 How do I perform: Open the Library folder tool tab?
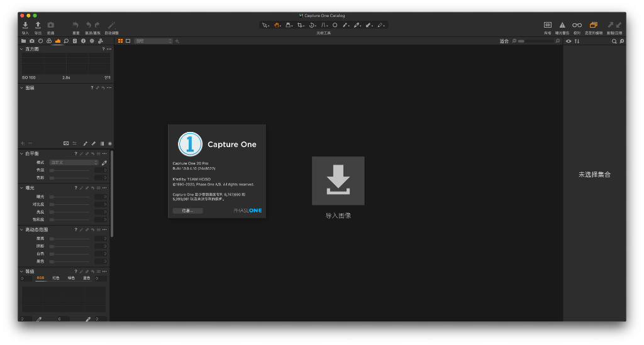point(23,41)
